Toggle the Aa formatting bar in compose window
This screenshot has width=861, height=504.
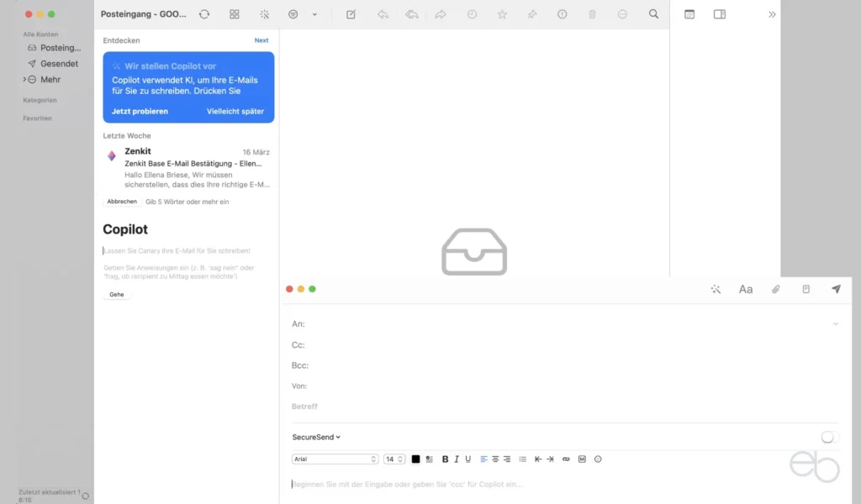pos(746,289)
